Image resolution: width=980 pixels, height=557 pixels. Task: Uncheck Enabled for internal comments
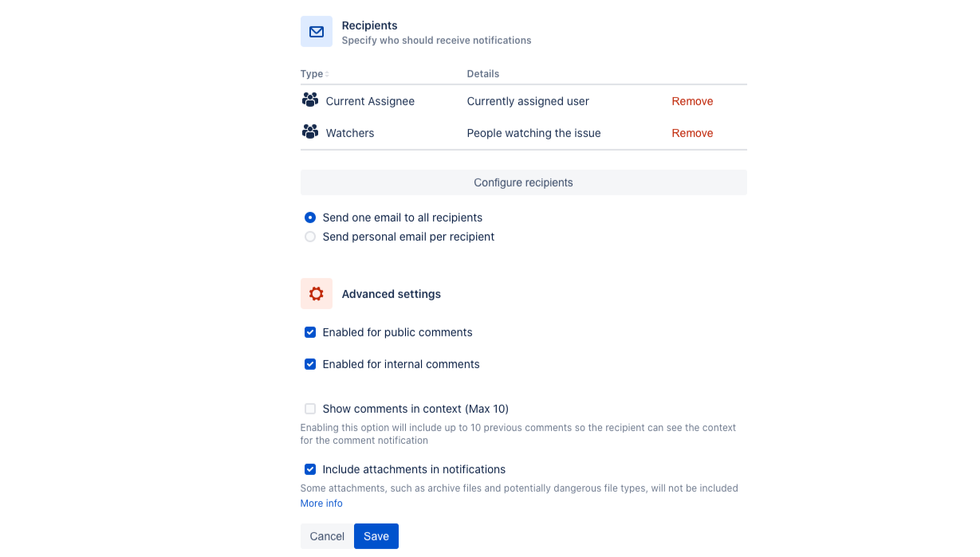[310, 364]
